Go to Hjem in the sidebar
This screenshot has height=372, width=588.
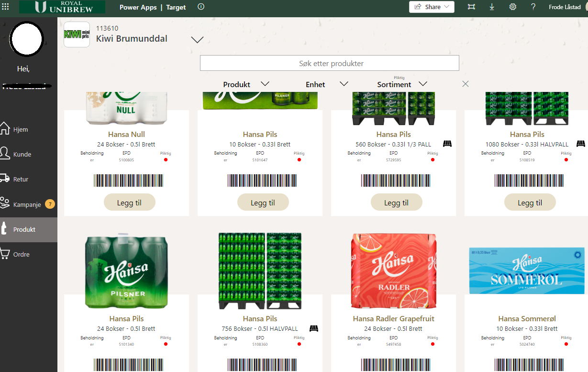21,129
